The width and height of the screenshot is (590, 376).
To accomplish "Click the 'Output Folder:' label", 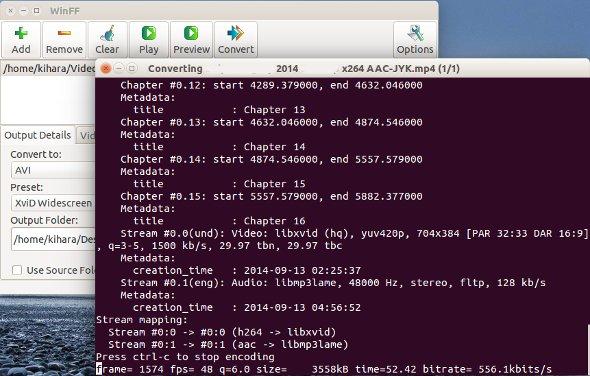I will click(44, 220).
